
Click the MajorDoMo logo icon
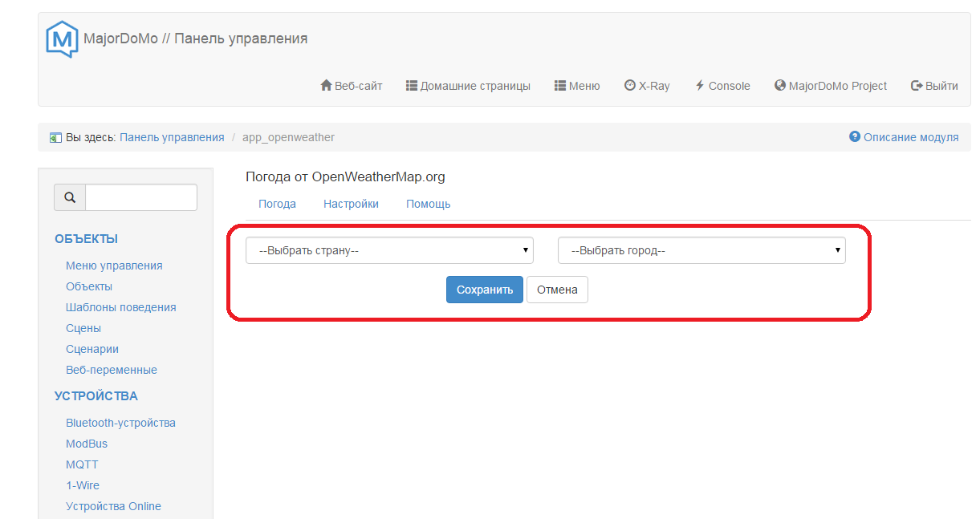pos(62,39)
